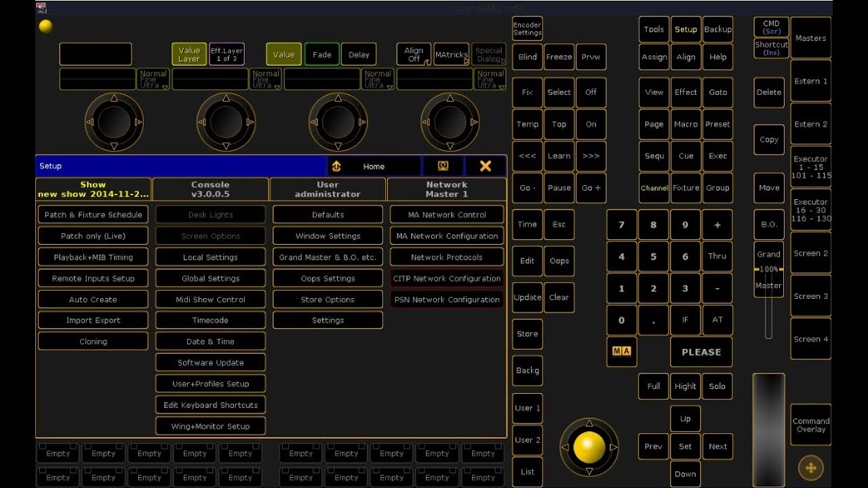868x488 pixels.
Task: Click the yellow ball icon at top left
Action: (x=45, y=26)
